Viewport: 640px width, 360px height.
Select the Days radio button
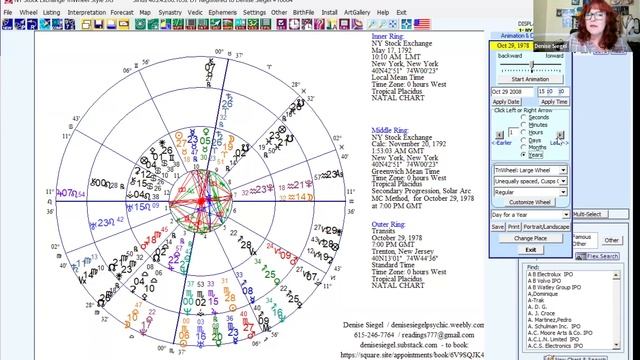point(523,140)
